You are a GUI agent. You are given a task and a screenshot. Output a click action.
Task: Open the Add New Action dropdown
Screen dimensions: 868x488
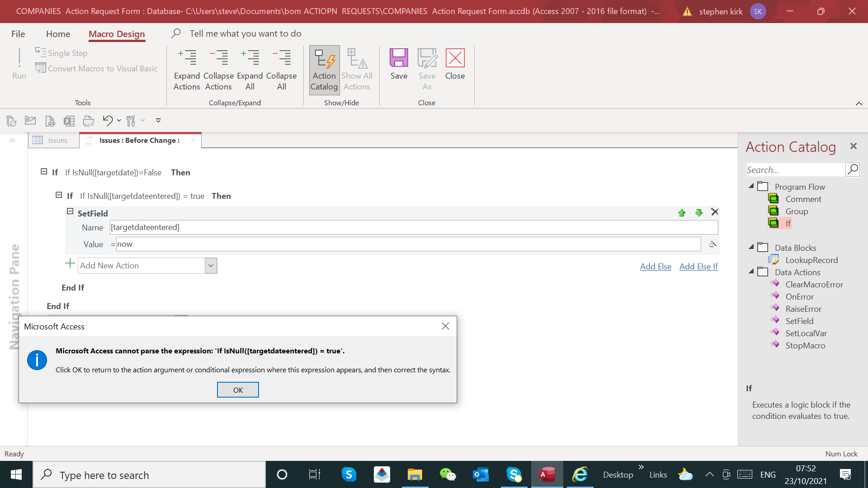click(x=211, y=266)
